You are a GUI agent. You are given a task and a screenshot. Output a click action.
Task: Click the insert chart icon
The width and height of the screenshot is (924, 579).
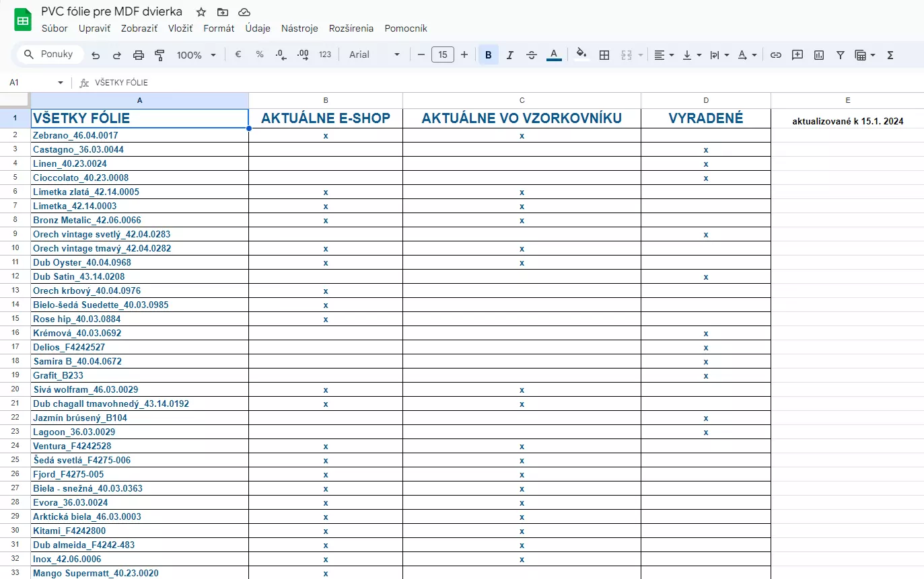point(819,55)
